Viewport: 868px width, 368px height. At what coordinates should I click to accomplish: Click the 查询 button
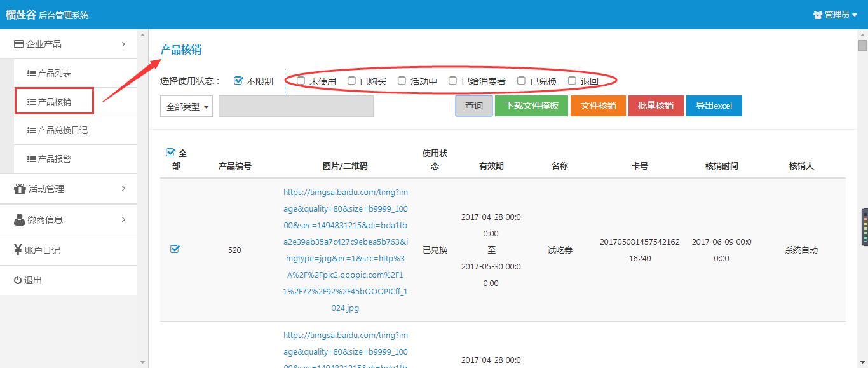[x=474, y=106]
